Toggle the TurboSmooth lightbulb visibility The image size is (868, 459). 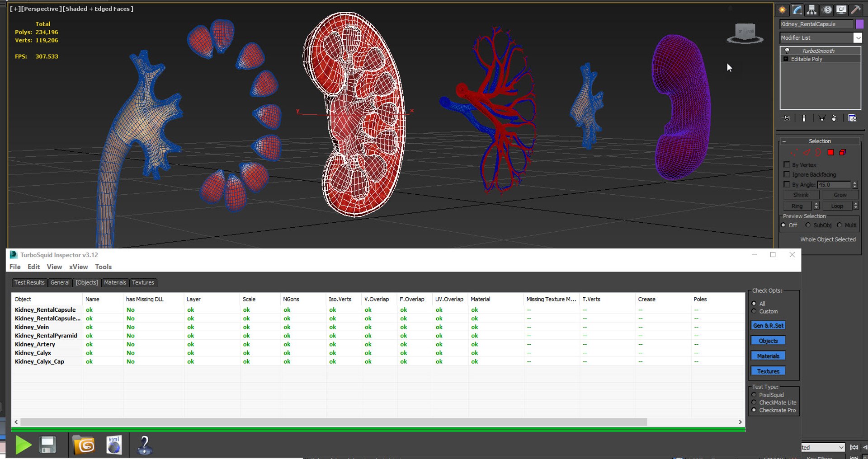click(787, 51)
